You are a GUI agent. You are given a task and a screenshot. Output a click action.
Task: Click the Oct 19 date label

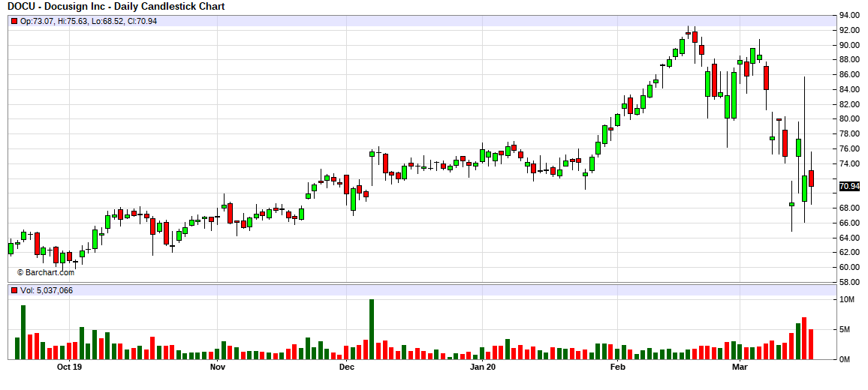pos(70,367)
